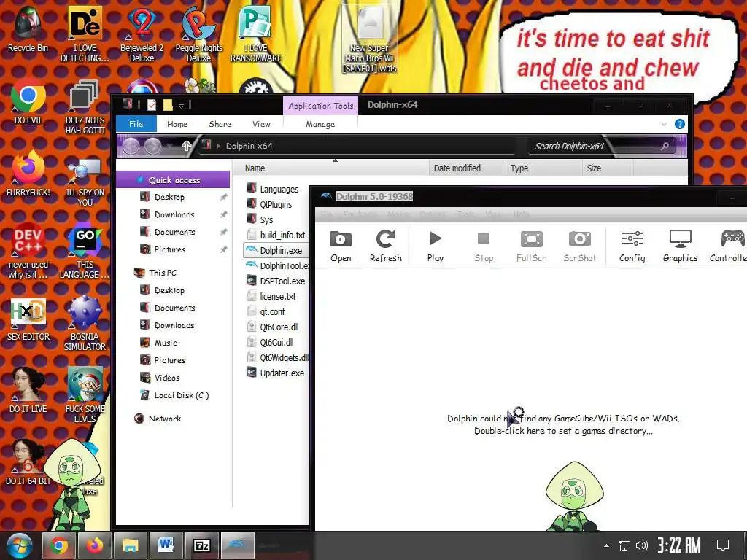Open the Share ribbon tab

click(220, 124)
